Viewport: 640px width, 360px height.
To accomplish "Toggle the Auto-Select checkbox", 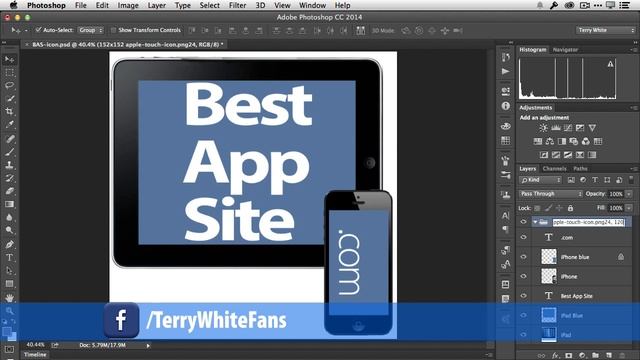I will pyautogui.click(x=38, y=30).
